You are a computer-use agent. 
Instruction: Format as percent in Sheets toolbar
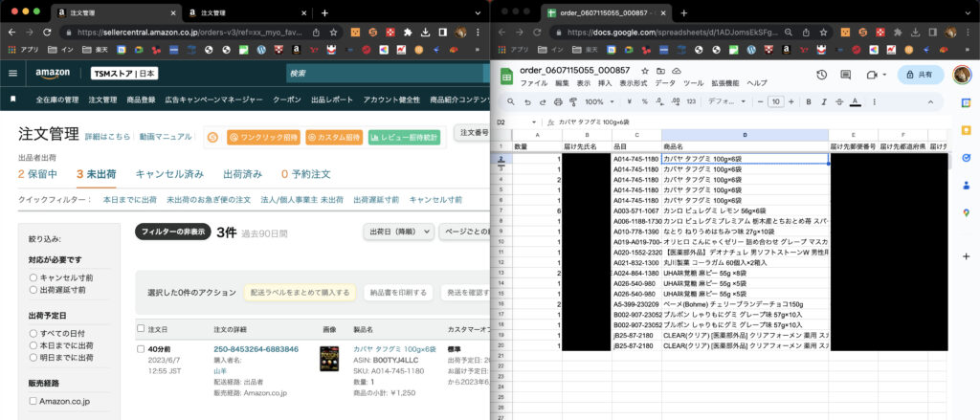(x=644, y=101)
